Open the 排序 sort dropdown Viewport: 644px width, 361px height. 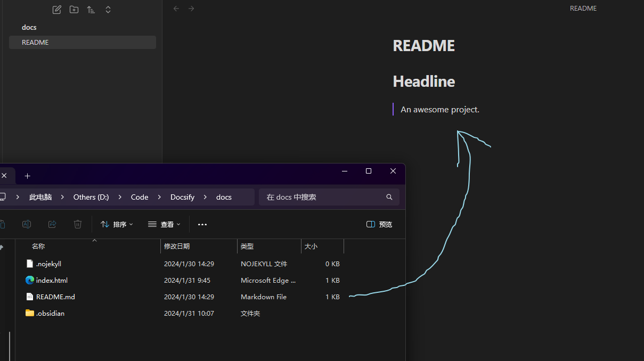pyautogui.click(x=117, y=224)
